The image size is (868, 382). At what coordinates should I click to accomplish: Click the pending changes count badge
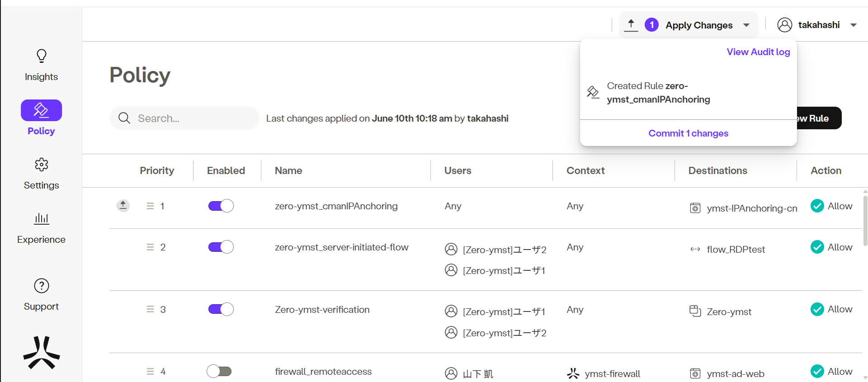651,25
